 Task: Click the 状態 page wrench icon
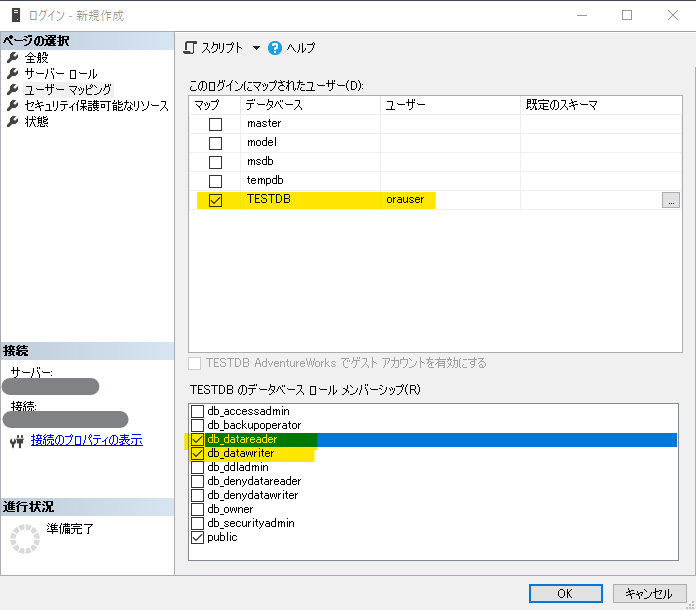13,122
